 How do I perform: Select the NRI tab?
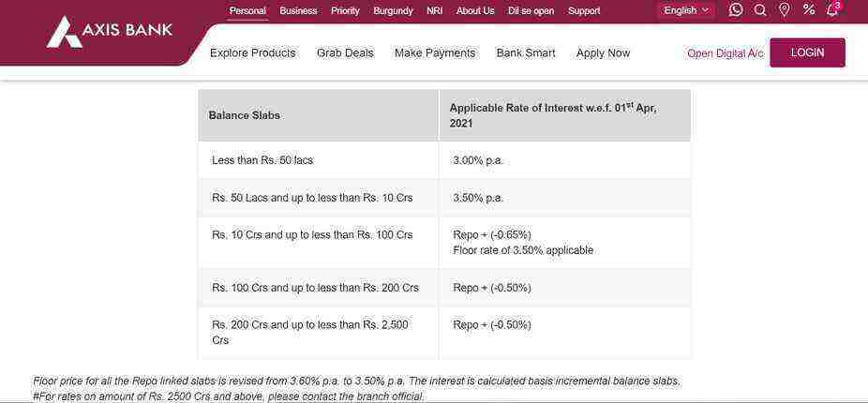tap(435, 10)
